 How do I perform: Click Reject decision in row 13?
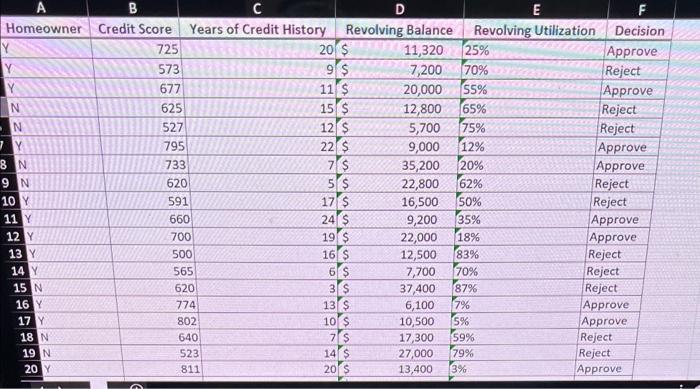(617, 254)
